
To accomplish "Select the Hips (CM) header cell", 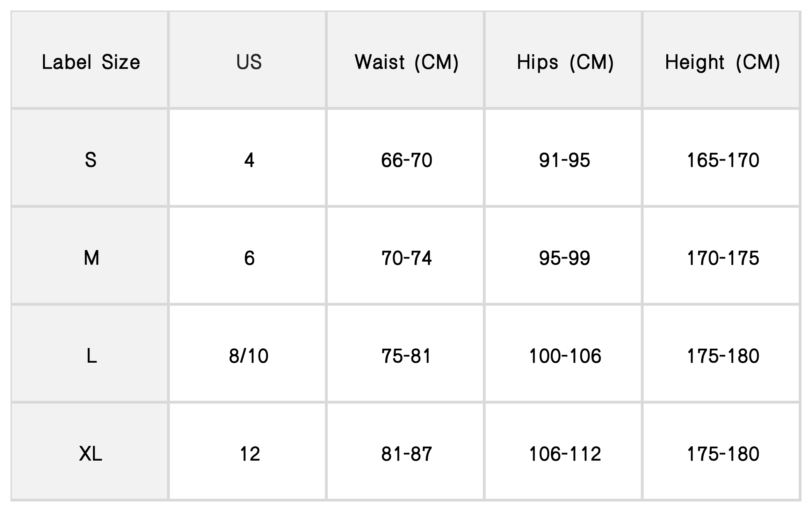I will point(565,62).
